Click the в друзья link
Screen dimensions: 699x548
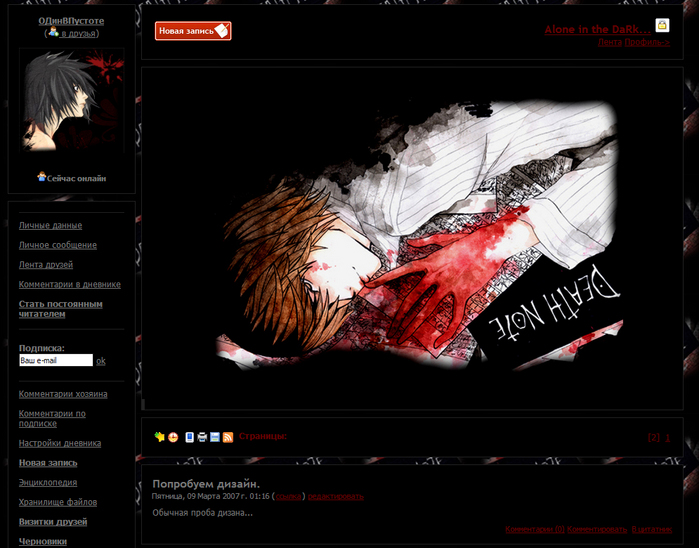78,33
